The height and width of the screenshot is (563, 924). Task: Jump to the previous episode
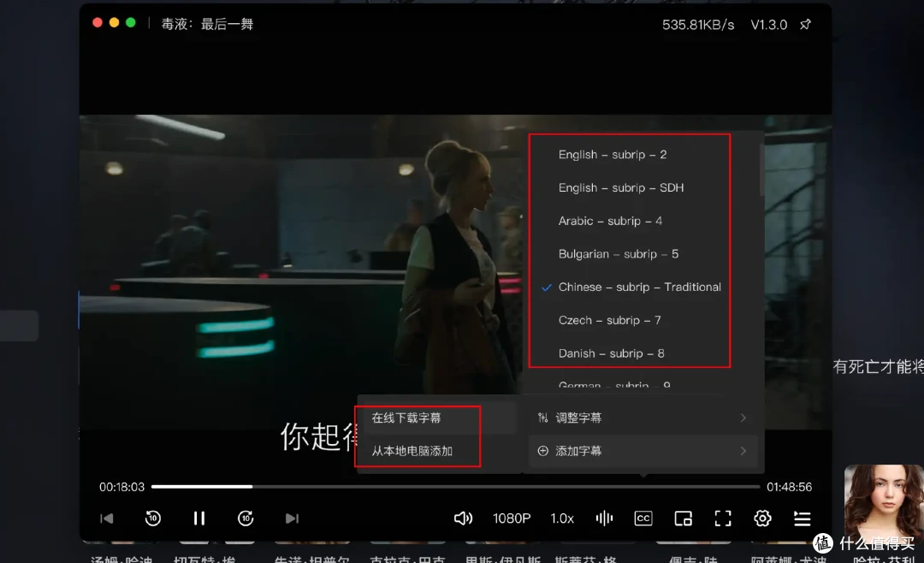[107, 519]
